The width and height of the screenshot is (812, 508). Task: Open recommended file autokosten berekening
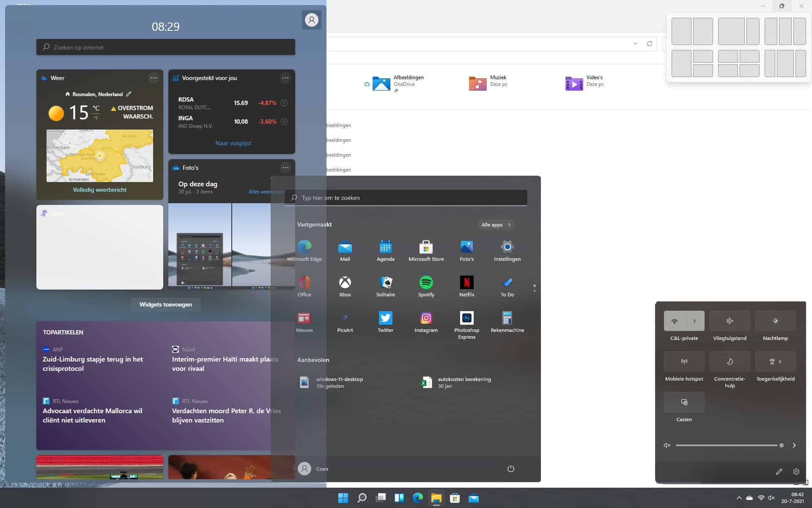pyautogui.click(x=457, y=382)
